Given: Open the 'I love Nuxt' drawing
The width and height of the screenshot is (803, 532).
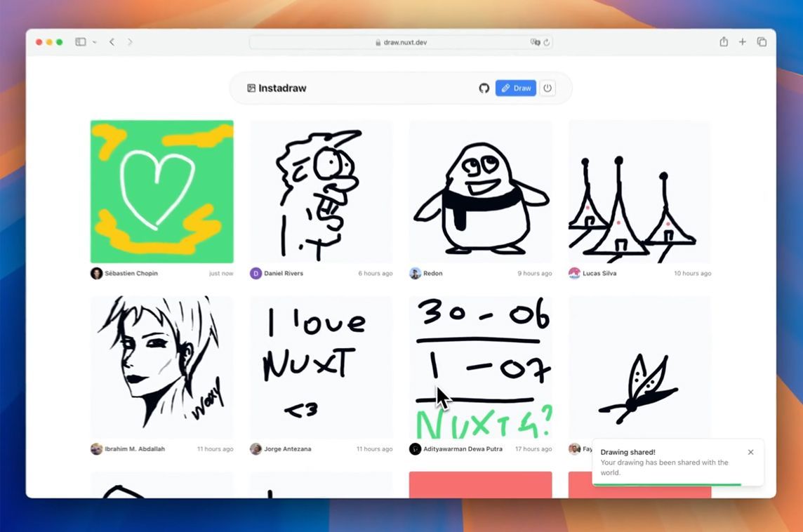Looking at the screenshot, I should pos(321,367).
